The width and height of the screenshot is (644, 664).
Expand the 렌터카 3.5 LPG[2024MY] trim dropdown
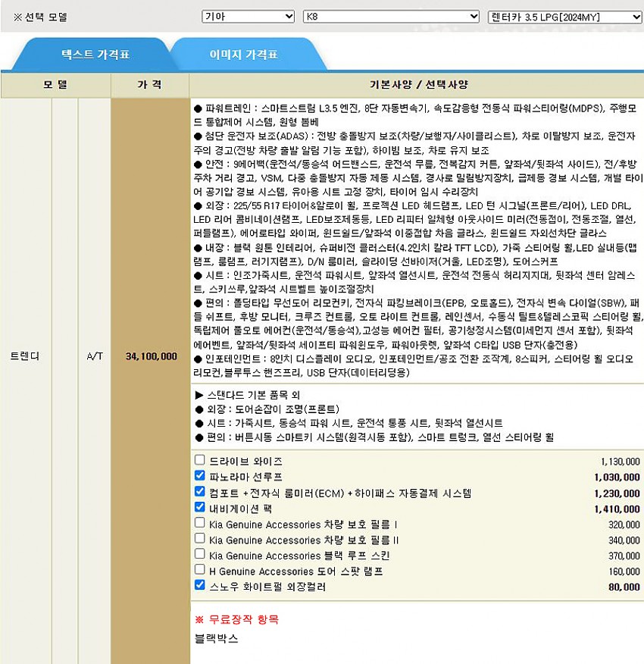coord(564,17)
